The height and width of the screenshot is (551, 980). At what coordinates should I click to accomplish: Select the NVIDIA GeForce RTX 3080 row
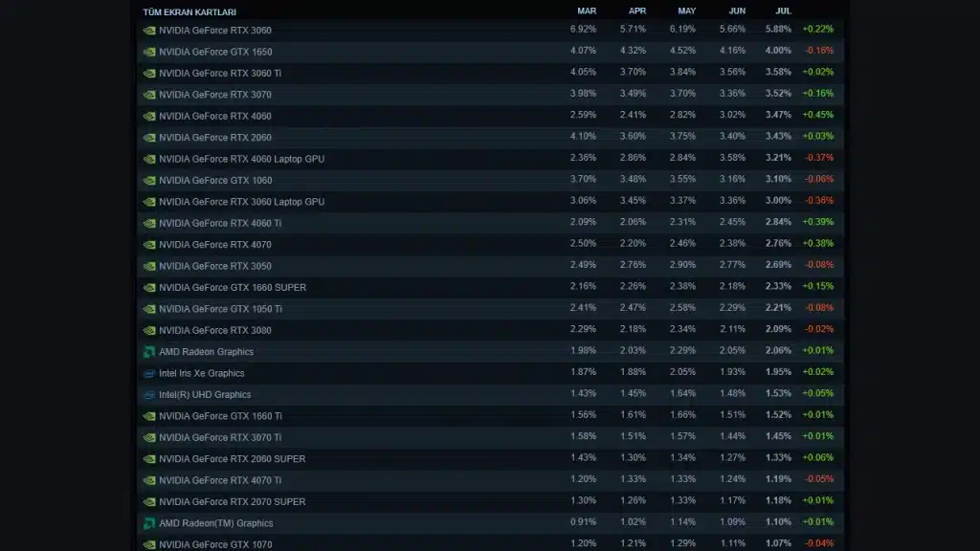tap(491, 330)
